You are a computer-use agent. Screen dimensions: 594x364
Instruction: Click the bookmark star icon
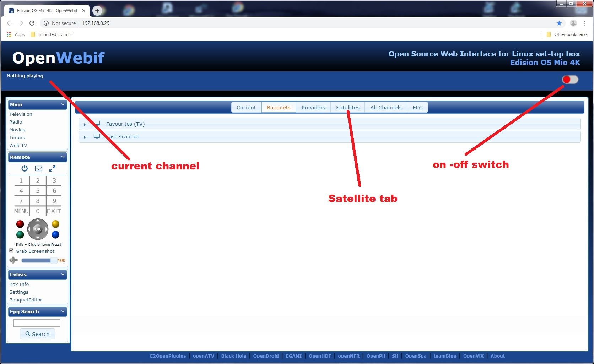tap(559, 23)
